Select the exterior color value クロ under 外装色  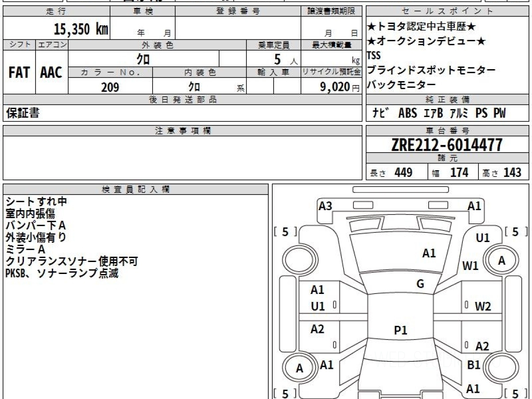click(x=144, y=59)
